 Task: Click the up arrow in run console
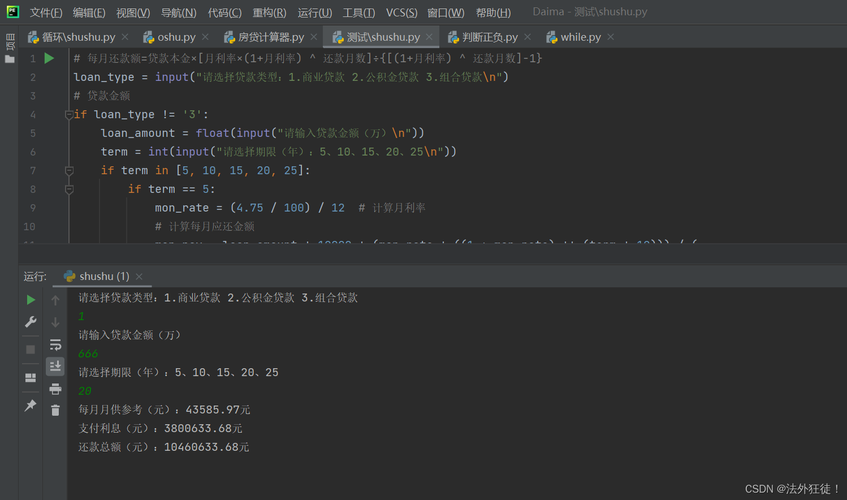[55, 300]
